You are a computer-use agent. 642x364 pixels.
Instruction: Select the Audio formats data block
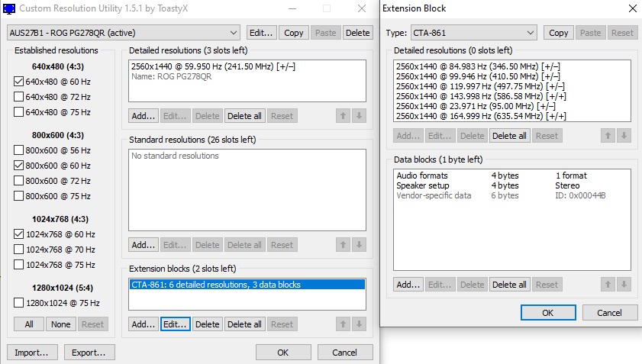point(422,176)
